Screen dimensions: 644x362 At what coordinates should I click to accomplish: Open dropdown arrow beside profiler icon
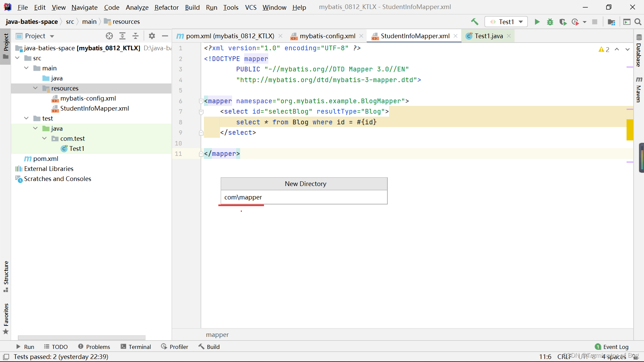click(585, 22)
